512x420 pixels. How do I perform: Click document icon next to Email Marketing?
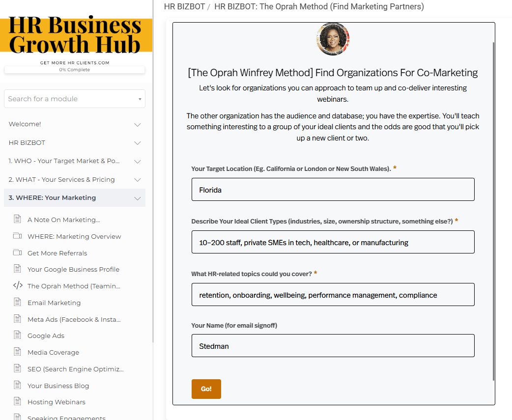pyautogui.click(x=18, y=302)
